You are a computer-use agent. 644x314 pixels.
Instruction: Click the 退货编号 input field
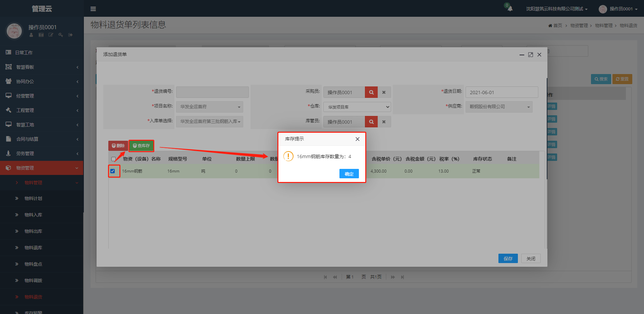212,92
